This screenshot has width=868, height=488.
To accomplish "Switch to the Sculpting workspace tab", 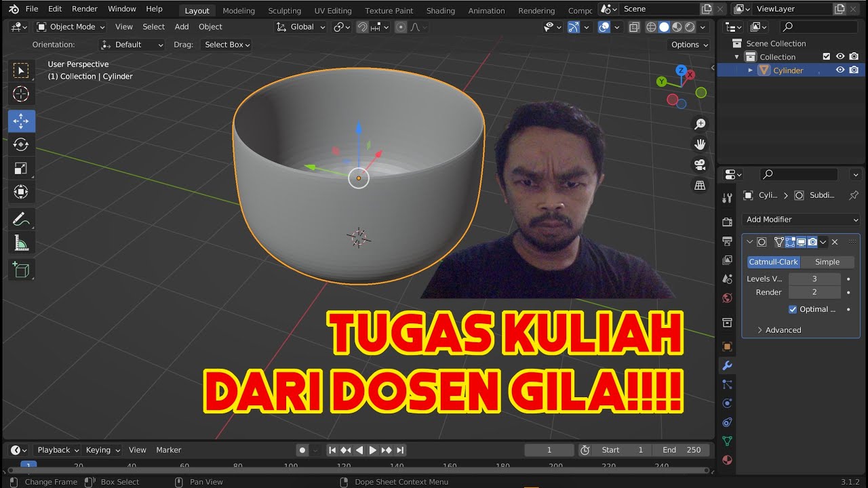I will 284,11.
